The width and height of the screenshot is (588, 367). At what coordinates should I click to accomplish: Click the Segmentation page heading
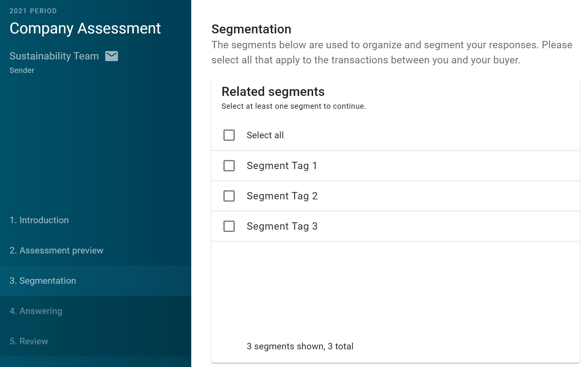pyautogui.click(x=251, y=29)
